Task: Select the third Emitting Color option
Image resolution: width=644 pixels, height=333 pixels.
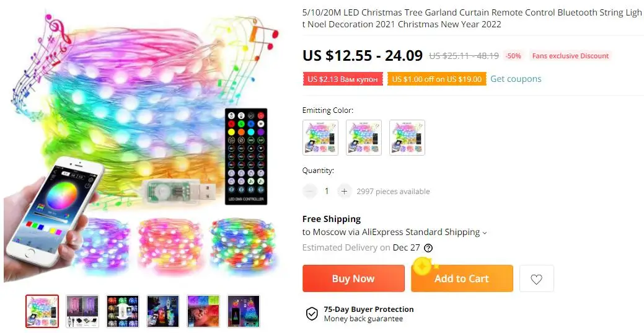Action: pyautogui.click(x=407, y=138)
